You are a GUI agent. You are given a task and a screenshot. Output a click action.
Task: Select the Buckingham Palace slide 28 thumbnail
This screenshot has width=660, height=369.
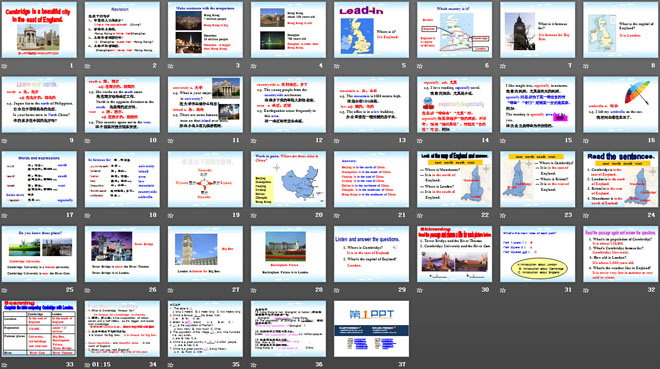click(288, 254)
